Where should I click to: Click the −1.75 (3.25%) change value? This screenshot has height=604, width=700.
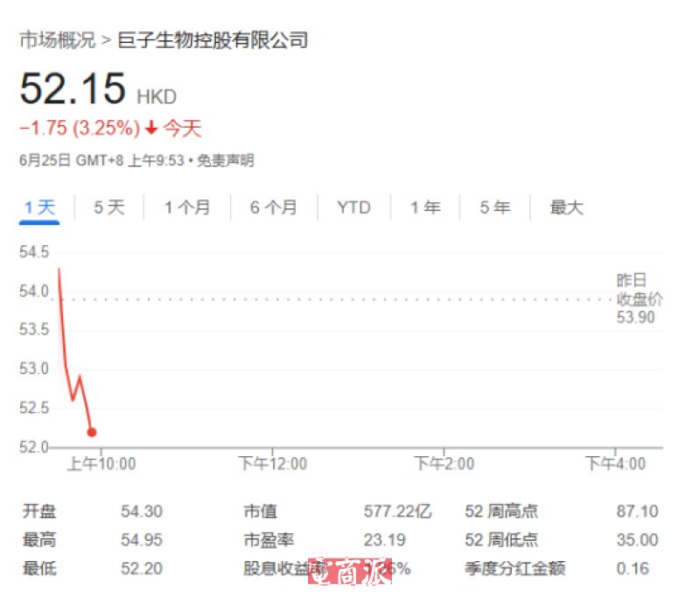(80, 128)
